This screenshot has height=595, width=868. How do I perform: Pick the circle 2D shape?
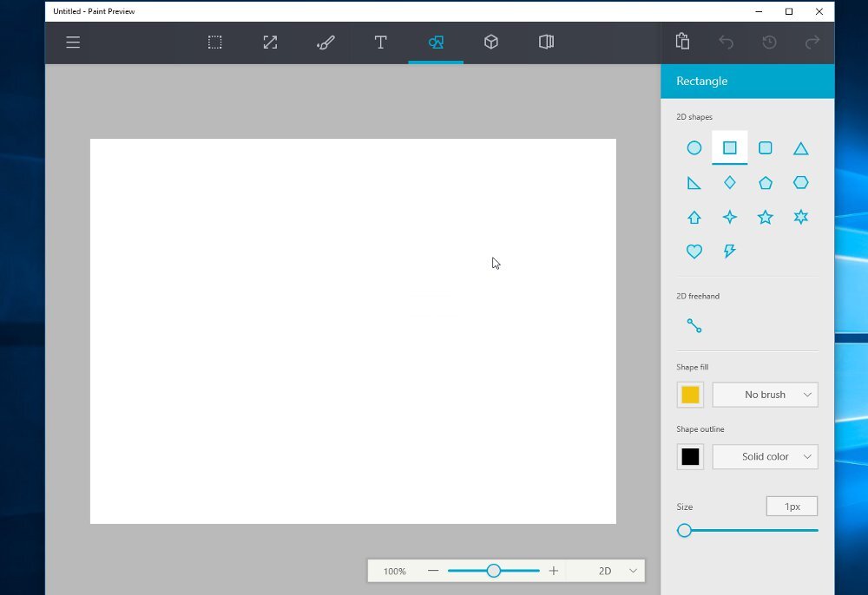[694, 148]
